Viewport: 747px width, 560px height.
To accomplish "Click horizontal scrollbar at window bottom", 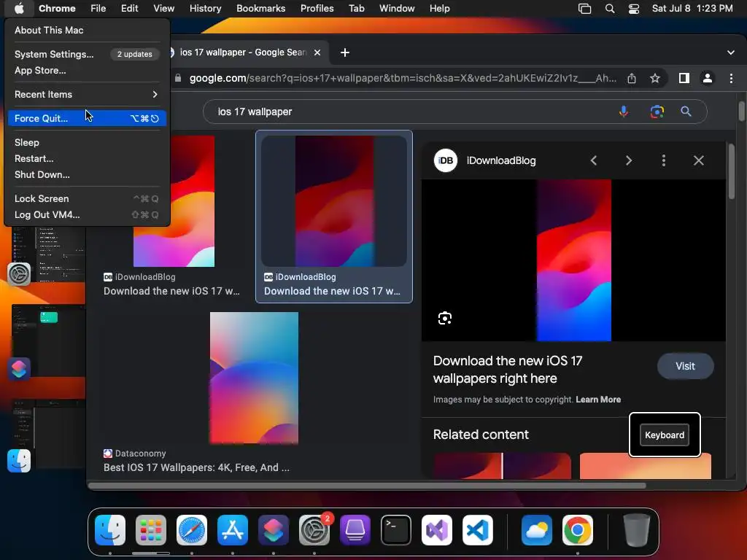I will coord(368,486).
